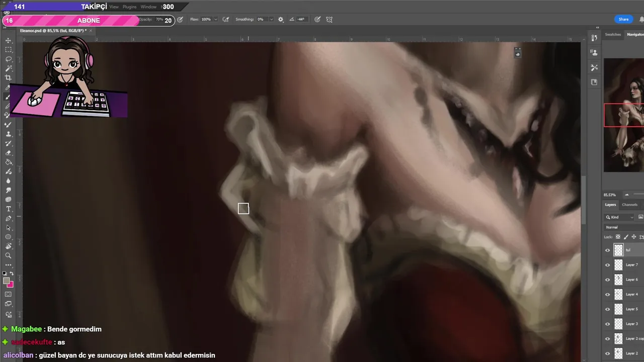Open the View menu
Image resolution: width=644 pixels, height=362 pixels.
[x=114, y=7]
